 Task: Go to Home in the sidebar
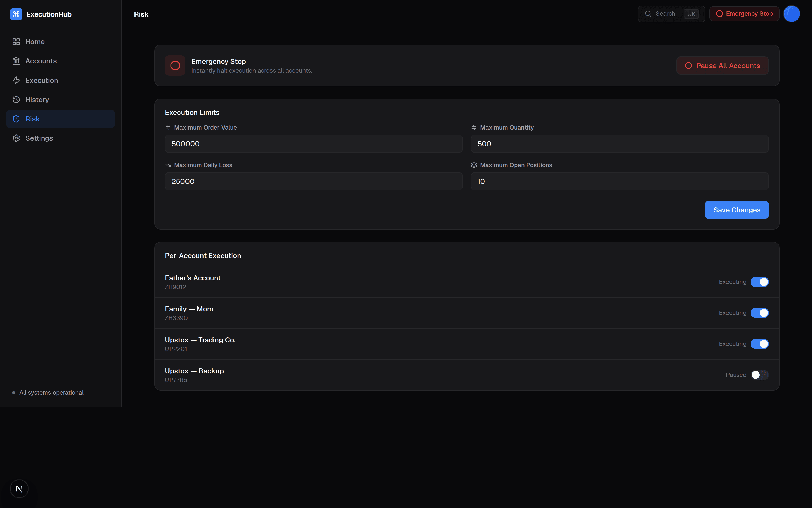tap(61, 42)
